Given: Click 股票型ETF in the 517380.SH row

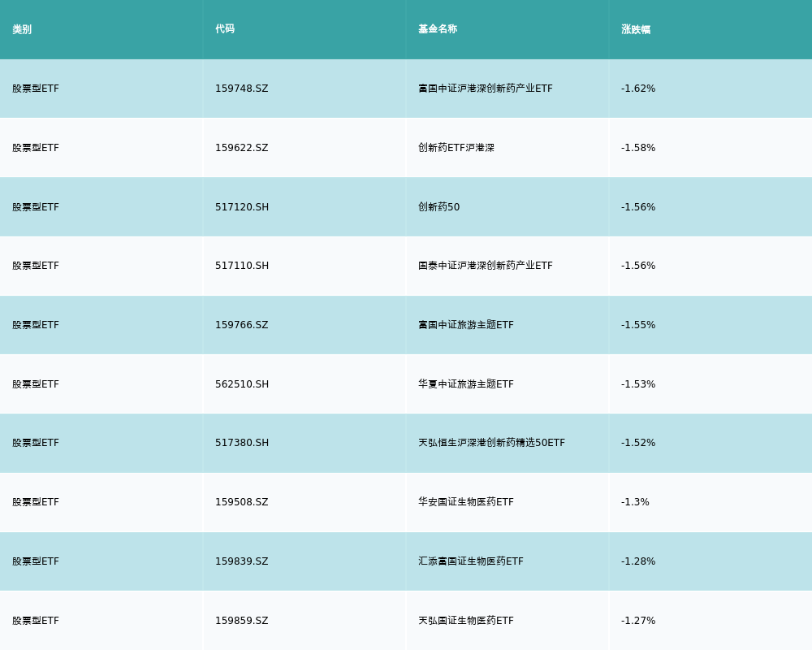Looking at the screenshot, I should point(36,443).
